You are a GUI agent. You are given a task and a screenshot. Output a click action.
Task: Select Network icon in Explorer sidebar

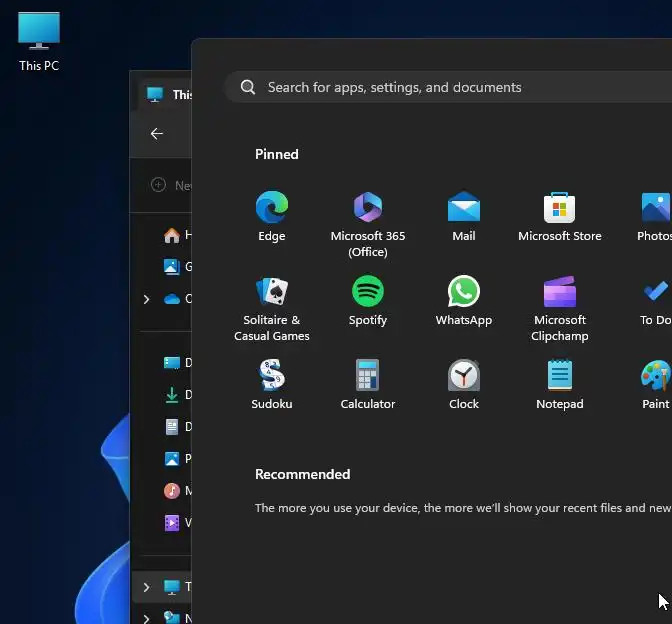click(172, 618)
